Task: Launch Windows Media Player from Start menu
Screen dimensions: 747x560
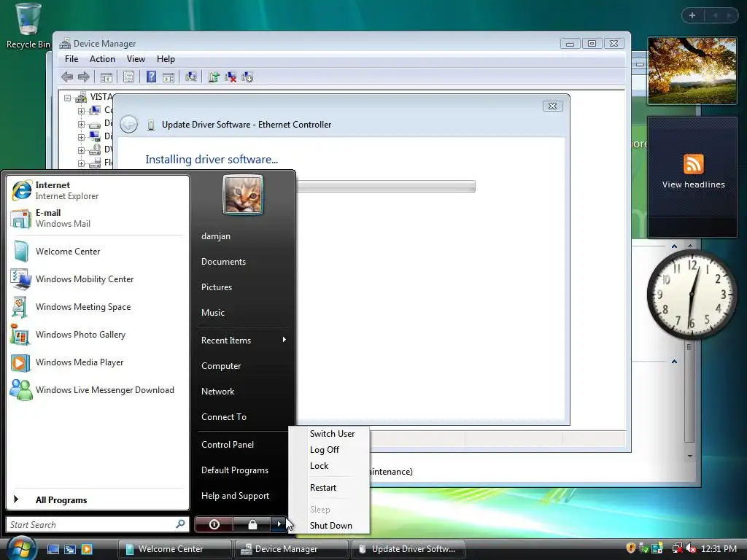Action: point(98,362)
